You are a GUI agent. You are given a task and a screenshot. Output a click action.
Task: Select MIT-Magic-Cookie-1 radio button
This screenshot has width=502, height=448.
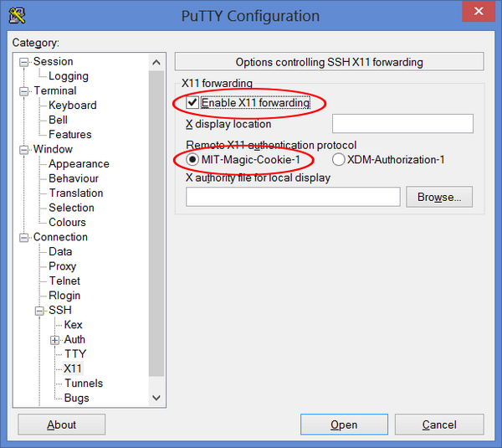pyautogui.click(x=192, y=159)
